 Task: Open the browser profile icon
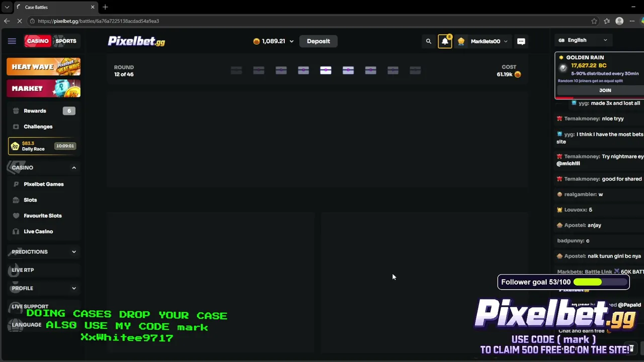click(x=619, y=21)
